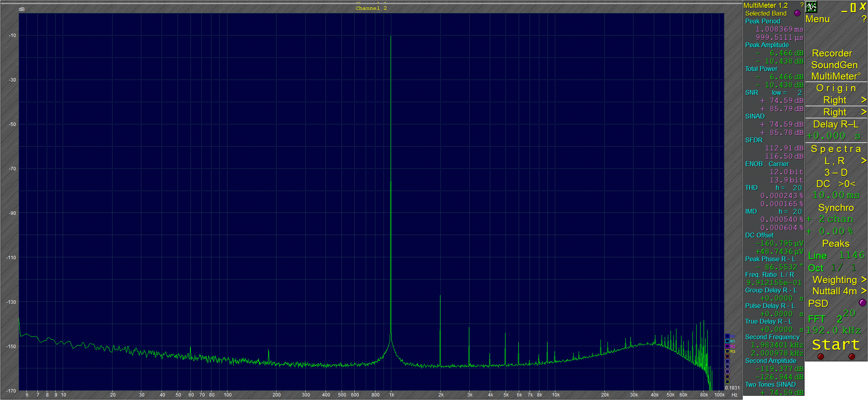This screenshot has width=868, height=400.
Task: Toggle the orange trace memory box
Action: coord(727,356)
